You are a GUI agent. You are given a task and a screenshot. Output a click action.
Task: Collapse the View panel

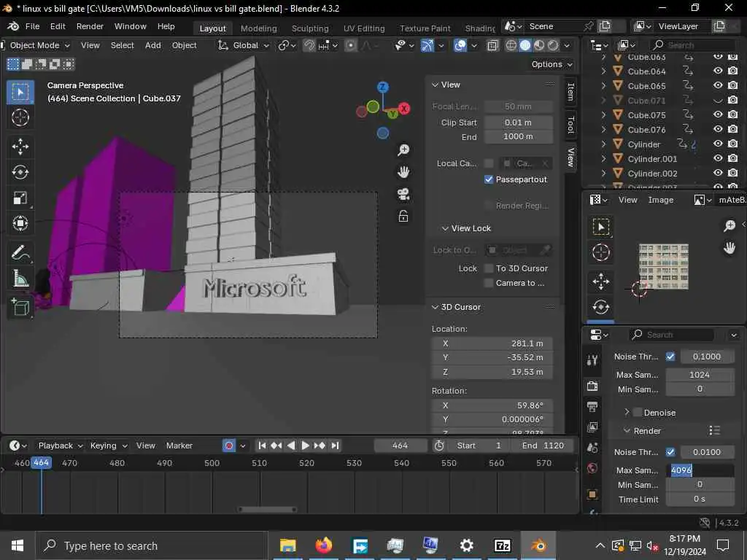(435, 85)
